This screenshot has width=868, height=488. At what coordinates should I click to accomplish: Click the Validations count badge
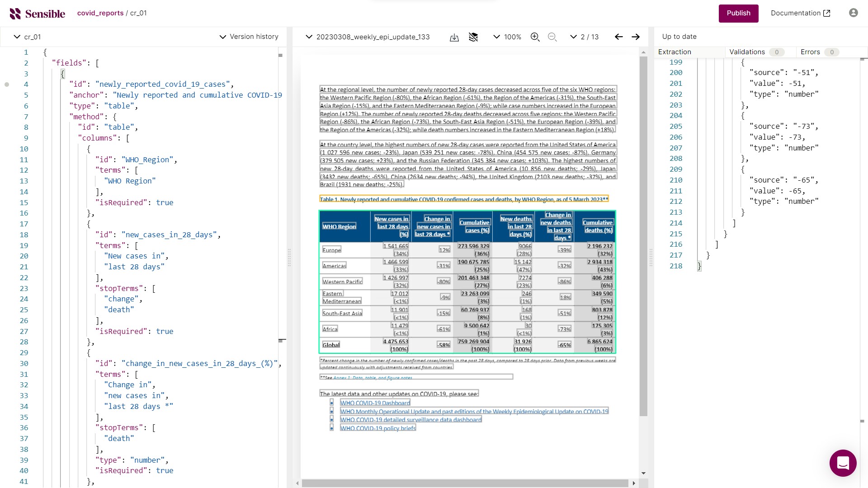coord(777,52)
